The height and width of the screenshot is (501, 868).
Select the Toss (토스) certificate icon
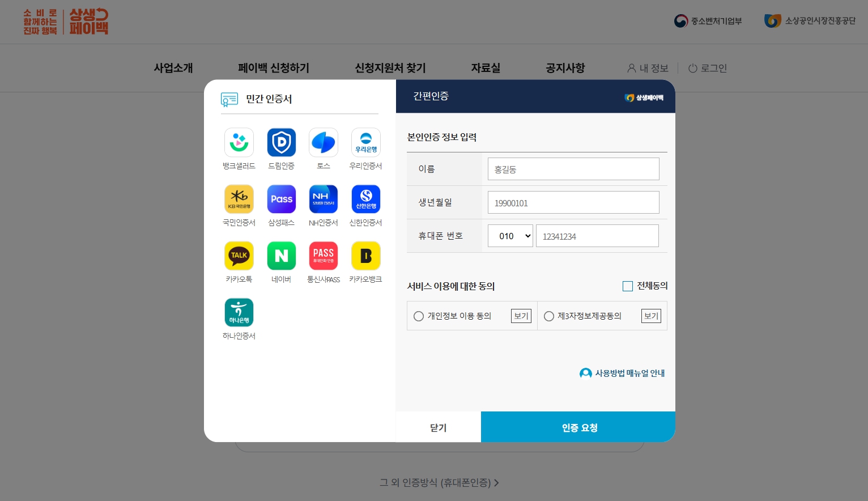324,142
